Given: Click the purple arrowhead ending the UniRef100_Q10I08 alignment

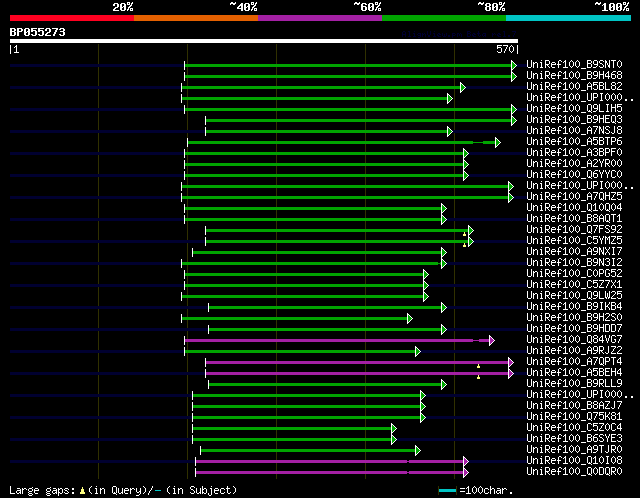Looking at the screenshot, I should (466, 462).
